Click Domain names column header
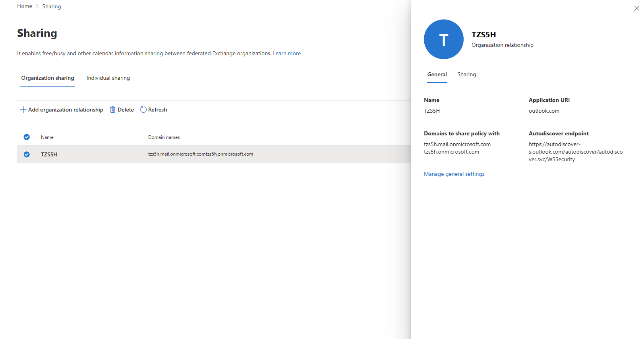Image resolution: width=644 pixels, height=339 pixels. point(164,137)
